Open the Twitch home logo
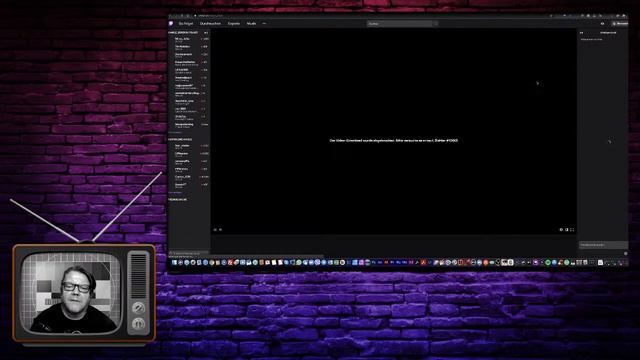 click(x=171, y=23)
